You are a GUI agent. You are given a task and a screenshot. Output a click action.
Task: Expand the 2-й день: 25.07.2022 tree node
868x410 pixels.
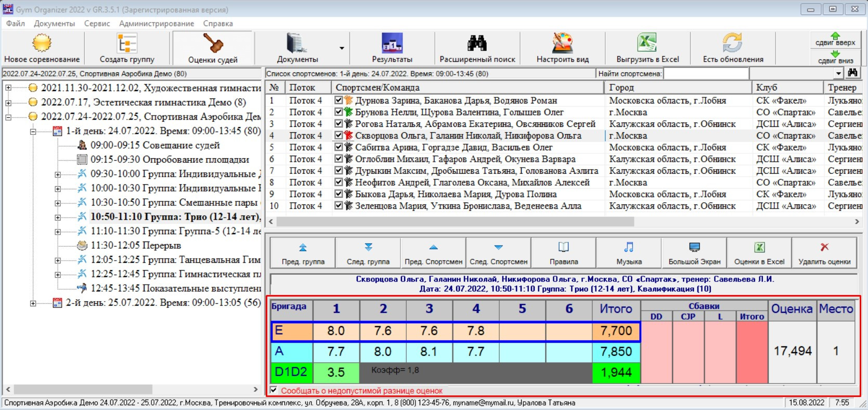pos(33,303)
